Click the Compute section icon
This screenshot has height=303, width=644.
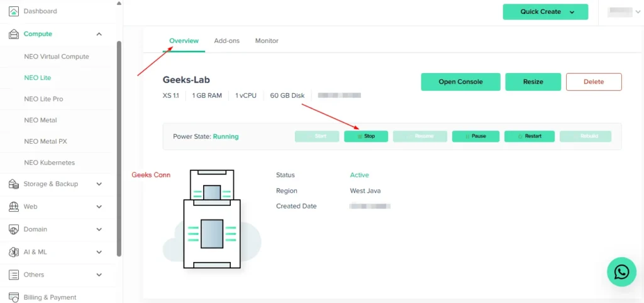coord(14,34)
